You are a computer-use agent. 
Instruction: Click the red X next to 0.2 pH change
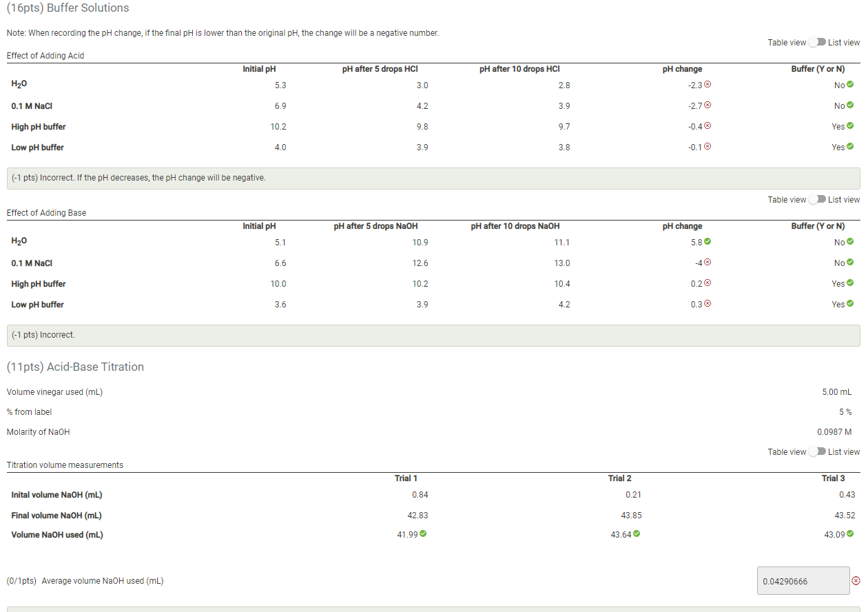click(x=707, y=283)
